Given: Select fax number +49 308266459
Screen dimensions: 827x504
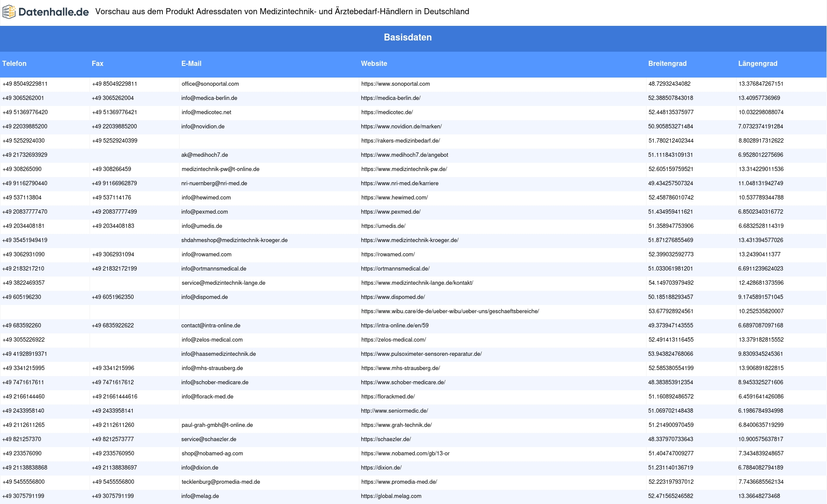Looking at the screenshot, I should [x=112, y=169].
